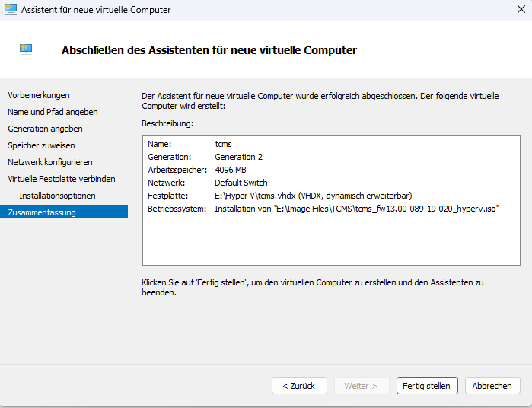Jump to 'Virtuelle Festplatte verbinden' step
Screen dimensions: 532x408
(x=62, y=179)
